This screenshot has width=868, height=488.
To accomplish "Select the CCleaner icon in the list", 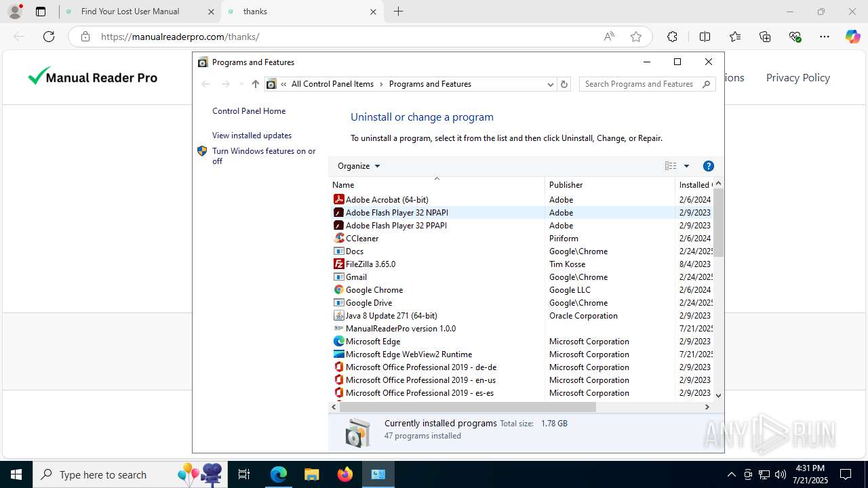I will pyautogui.click(x=339, y=238).
